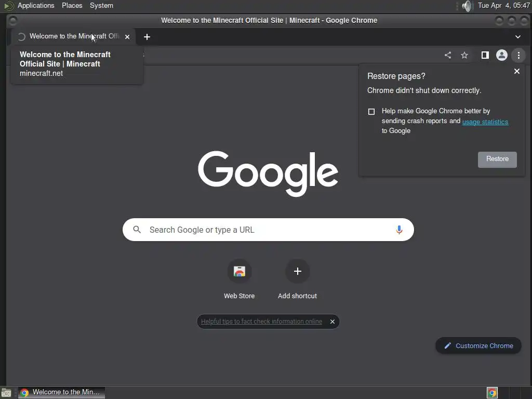Viewport: 532px width, 399px height.
Task: Open Chrome three-dot menu
Action: point(518,55)
